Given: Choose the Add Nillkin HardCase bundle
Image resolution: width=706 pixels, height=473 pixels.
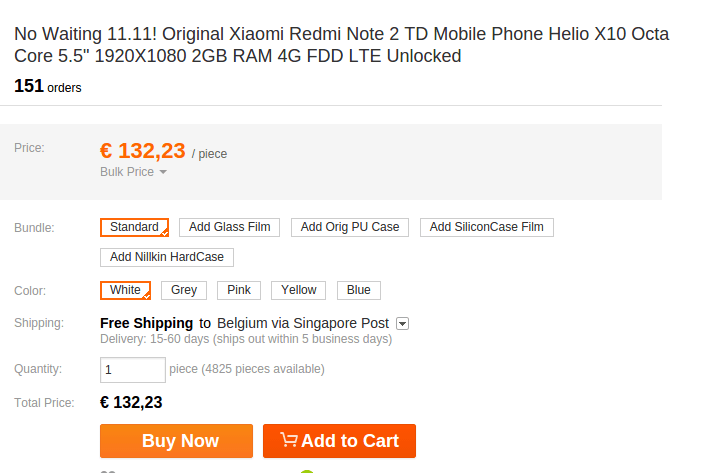Looking at the screenshot, I should 167,257.
